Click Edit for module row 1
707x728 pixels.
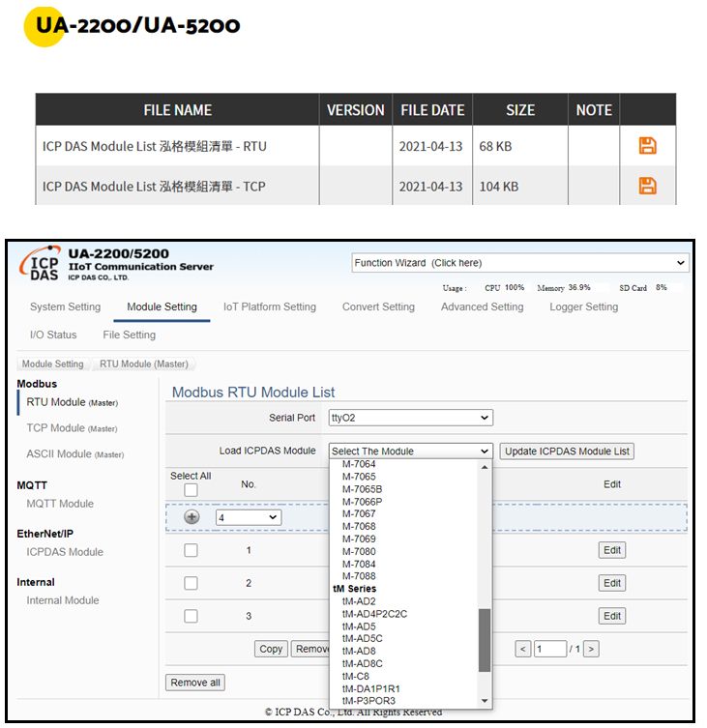[612, 550]
